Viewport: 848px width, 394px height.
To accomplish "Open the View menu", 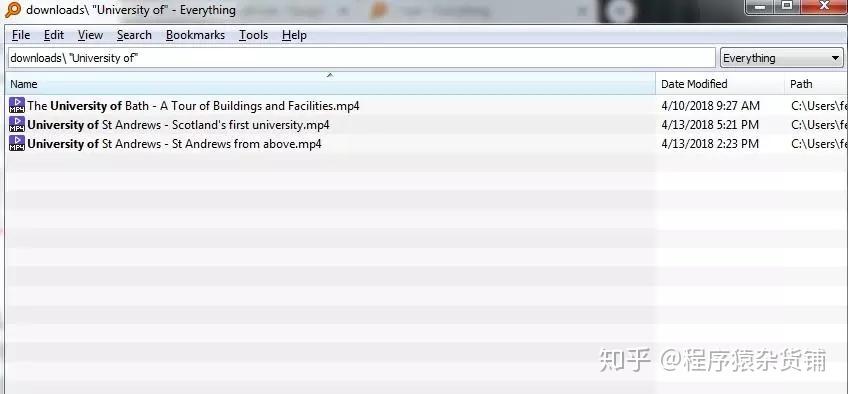I will (x=90, y=35).
